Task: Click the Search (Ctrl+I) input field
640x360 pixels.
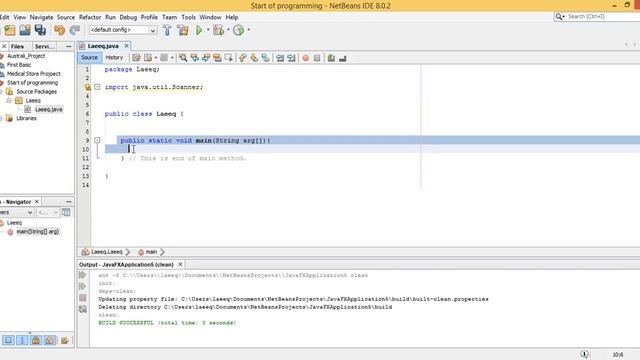Action: click(x=602, y=16)
